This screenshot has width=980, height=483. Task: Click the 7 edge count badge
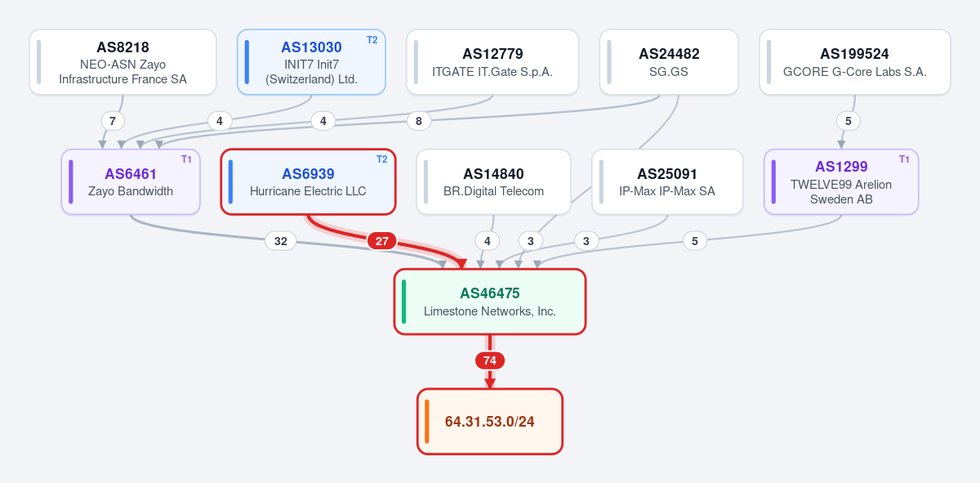point(113,121)
